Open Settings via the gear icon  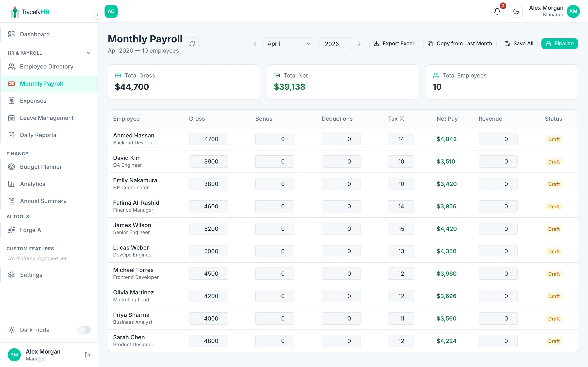pyautogui.click(x=11, y=275)
